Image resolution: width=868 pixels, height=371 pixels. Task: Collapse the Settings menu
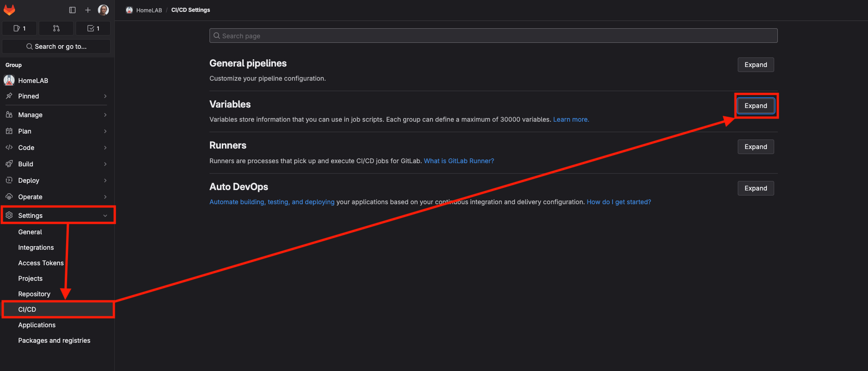pos(57,216)
